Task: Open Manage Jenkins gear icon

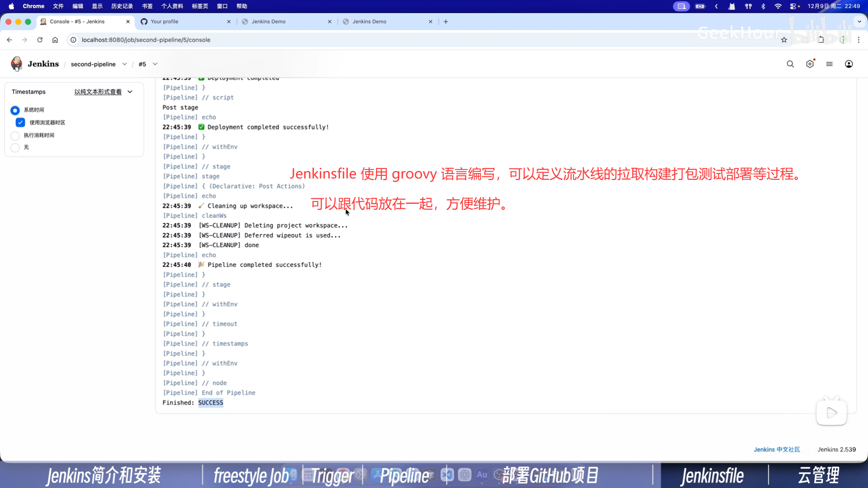Action: pyautogui.click(x=810, y=64)
